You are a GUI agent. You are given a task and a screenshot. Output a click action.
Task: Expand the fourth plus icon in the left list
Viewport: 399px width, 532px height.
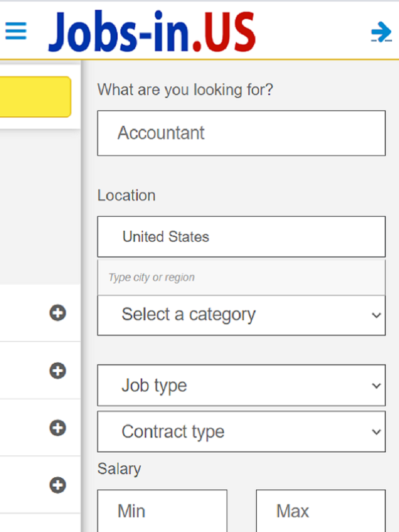58,485
